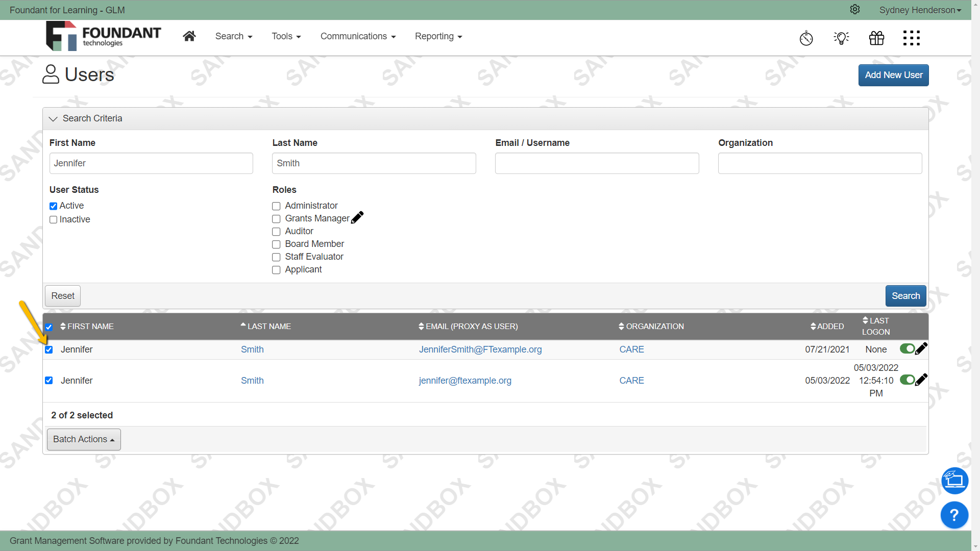Open CARE organization link in first row
Image resolution: width=980 pixels, height=551 pixels.
click(631, 349)
